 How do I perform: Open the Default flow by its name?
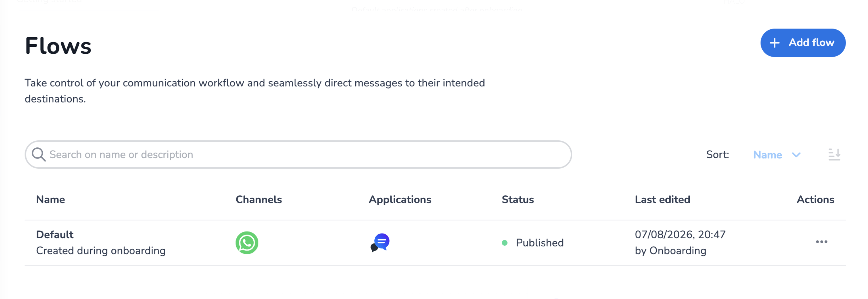(54, 234)
